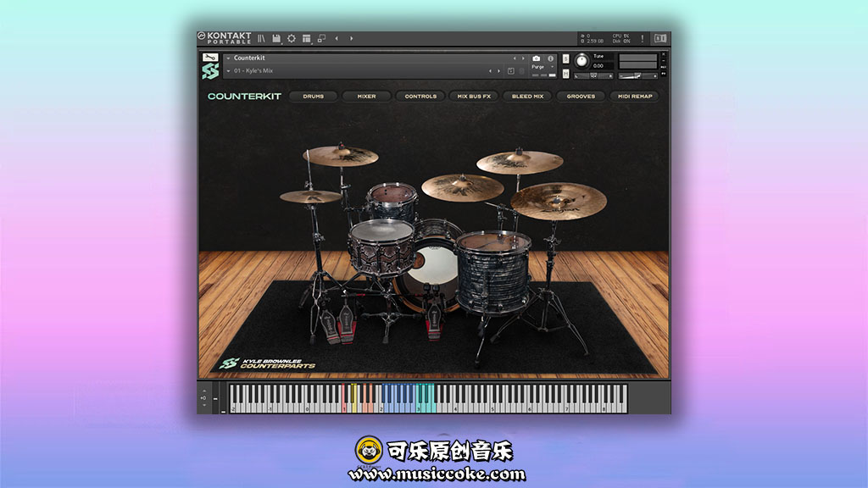Viewport: 868px width, 488px height.
Task: Click the floor tom drum
Action: click(x=493, y=272)
